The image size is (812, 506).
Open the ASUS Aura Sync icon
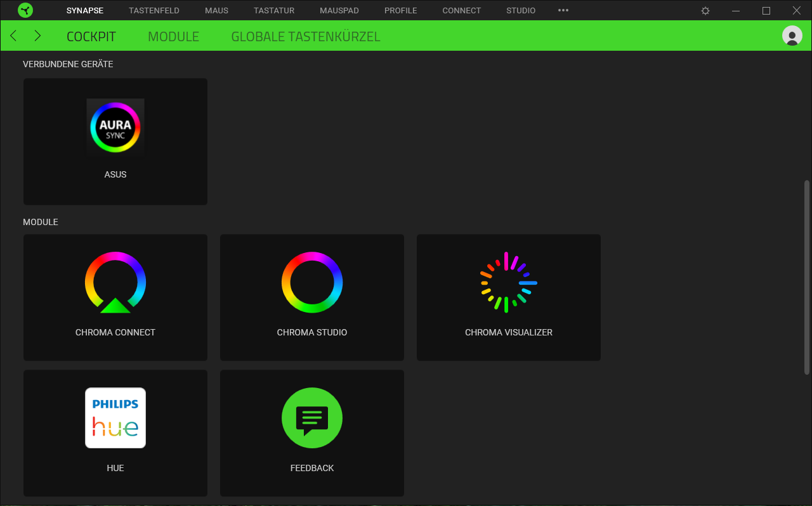(x=115, y=127)
